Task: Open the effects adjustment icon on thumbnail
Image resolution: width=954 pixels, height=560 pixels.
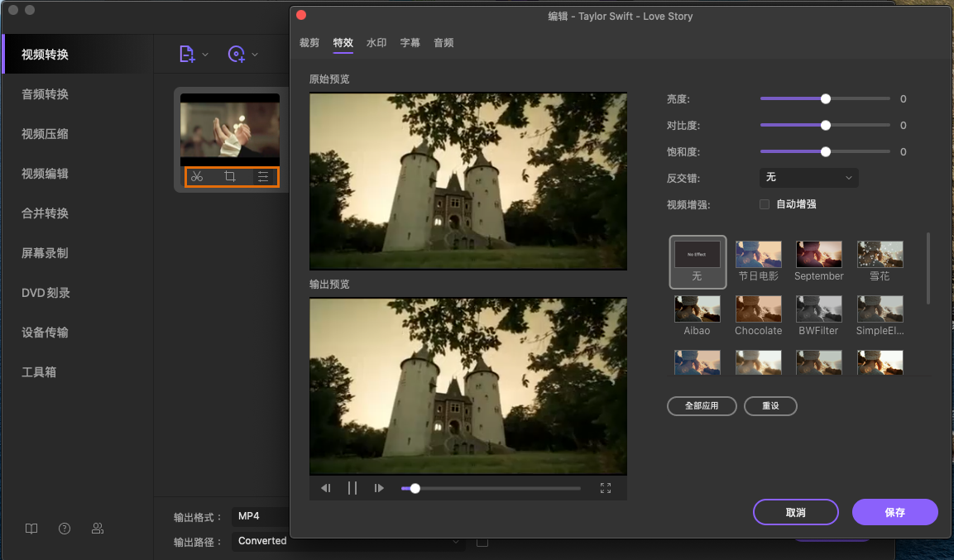Action: pyautogui.click(x=263, y=176)
